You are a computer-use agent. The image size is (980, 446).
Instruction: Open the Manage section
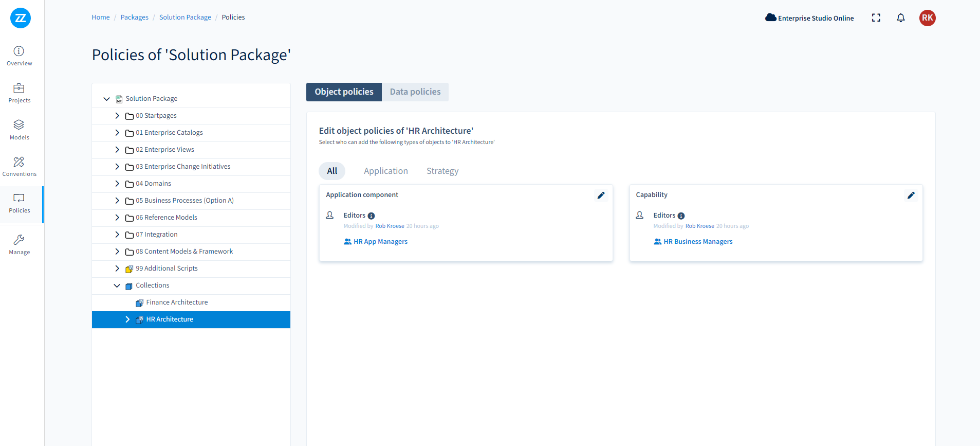tap(20, 245)
